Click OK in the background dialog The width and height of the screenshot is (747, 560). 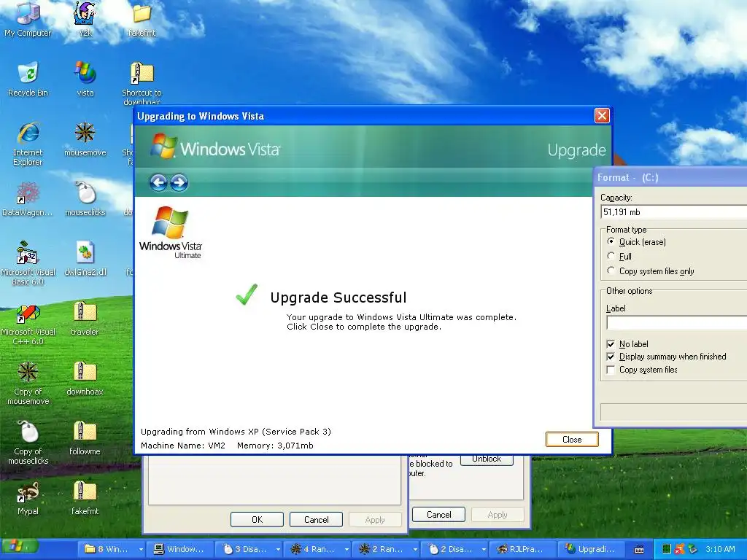[x=257, y=519]
